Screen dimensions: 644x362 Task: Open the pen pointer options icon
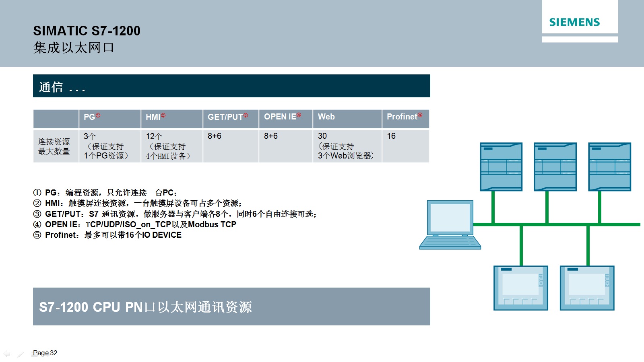click(x=21, y=354)
